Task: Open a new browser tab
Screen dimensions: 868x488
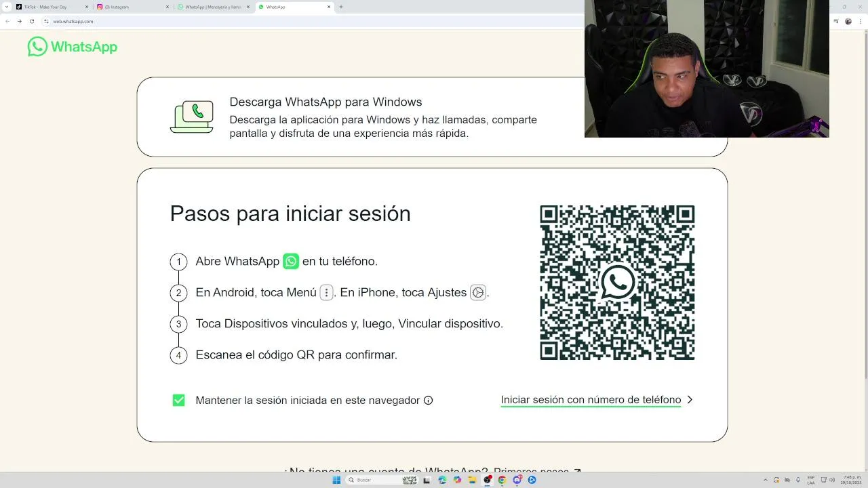Action: pos(340,7)
